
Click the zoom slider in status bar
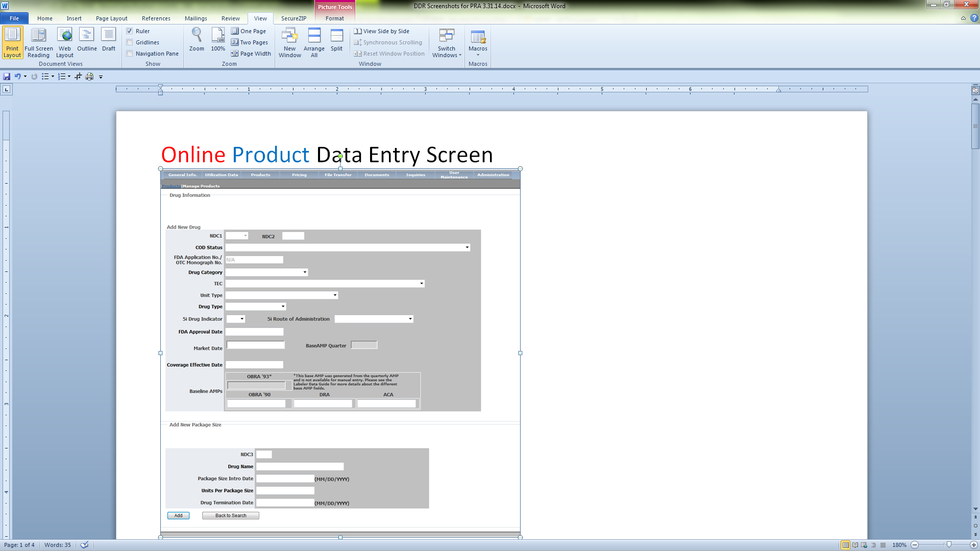948,545
